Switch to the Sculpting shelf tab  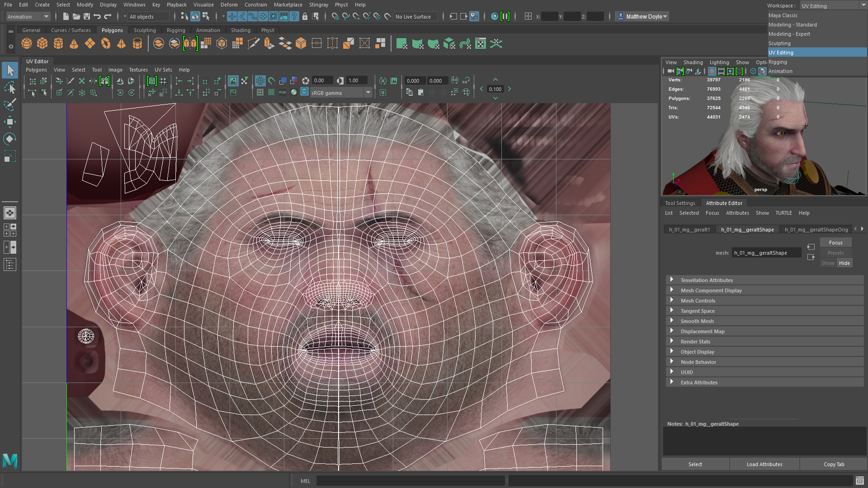coord(145,30)
